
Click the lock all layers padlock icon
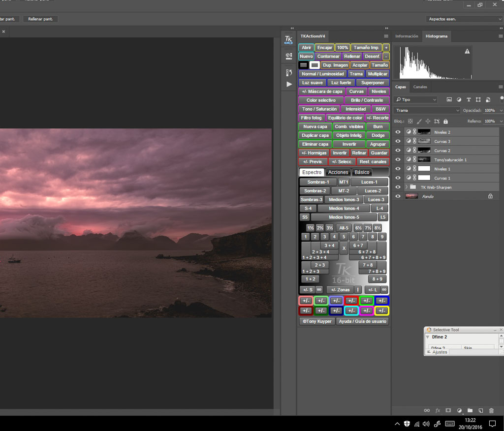point(445,121)
